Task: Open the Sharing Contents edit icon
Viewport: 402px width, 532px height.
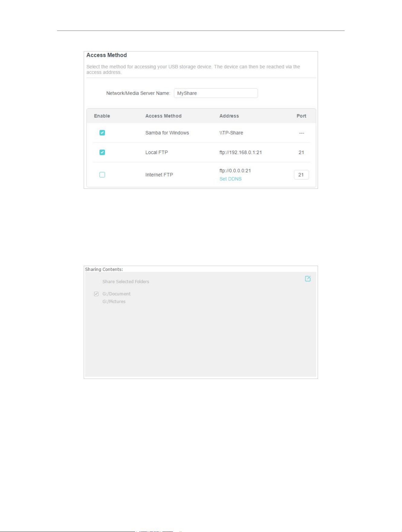Action: 308,279
